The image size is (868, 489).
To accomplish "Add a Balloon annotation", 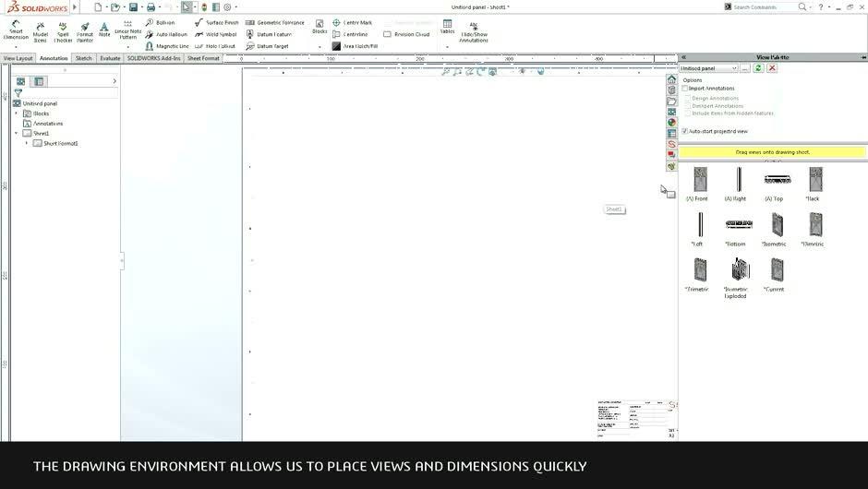I will [x=159, y=22].
